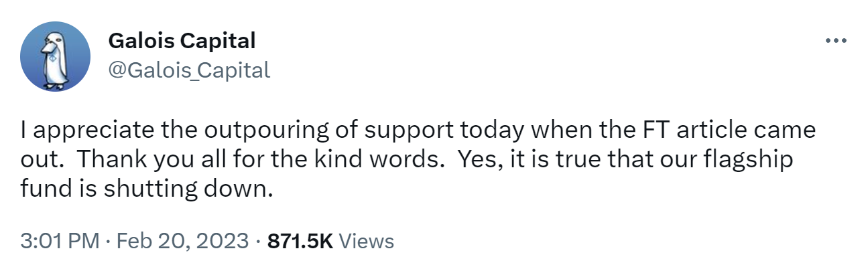
Task: Visit the @Galois_Capital handle link
Action: pyautogui.click(x=189, y=70)
